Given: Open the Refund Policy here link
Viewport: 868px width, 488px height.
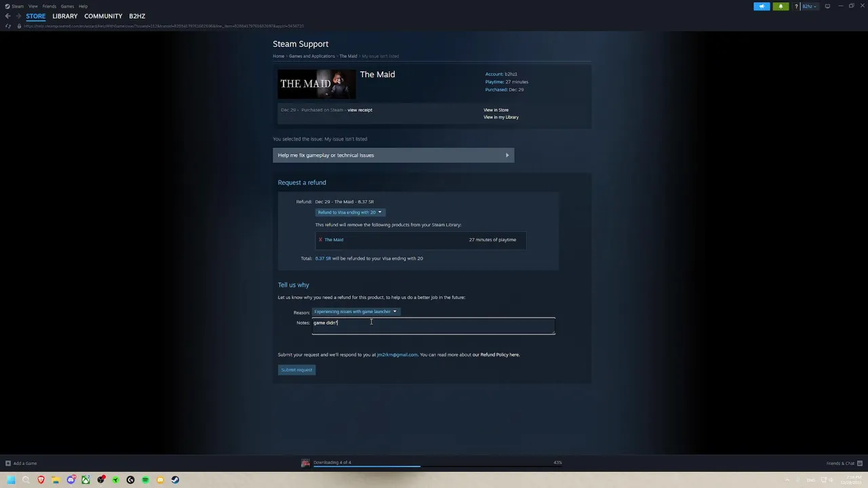Looking at the screenshot, I should [496, 354].
